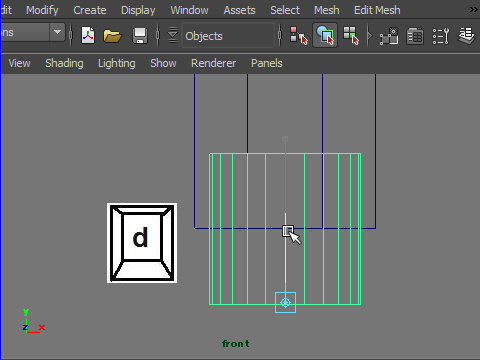Click the Open Scene folder icon
This screenshot has width=480, height=360.
pos(112,36)
